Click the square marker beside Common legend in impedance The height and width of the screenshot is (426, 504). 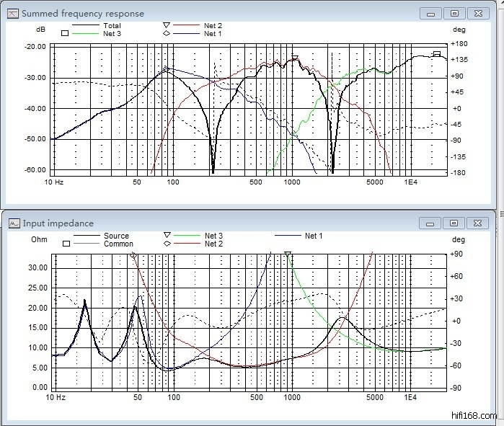tap(65, 244)
